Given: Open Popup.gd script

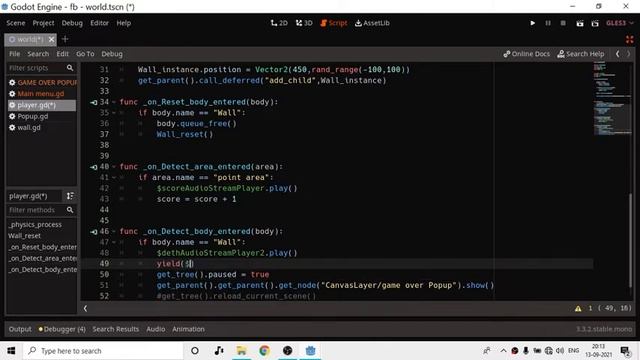Looking at the screenshot, I should 42,116.
